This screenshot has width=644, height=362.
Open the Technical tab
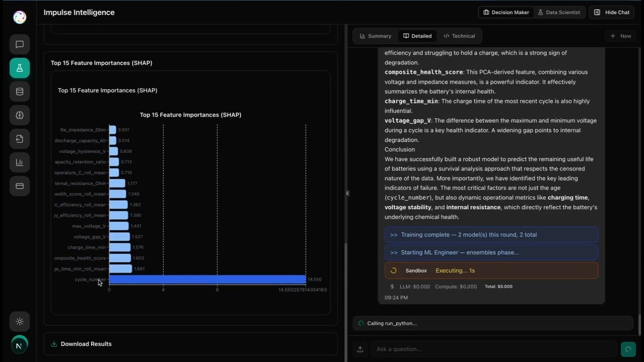[x=459, y=36]
